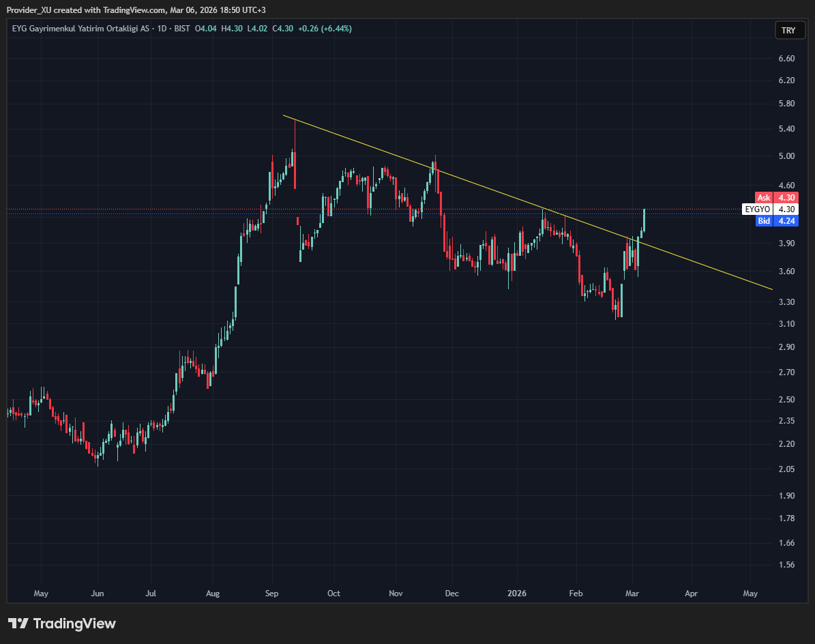This screenshot has width=815, height=644.
Task: Click the L4.02 low value
Action: tap(256, 29)
